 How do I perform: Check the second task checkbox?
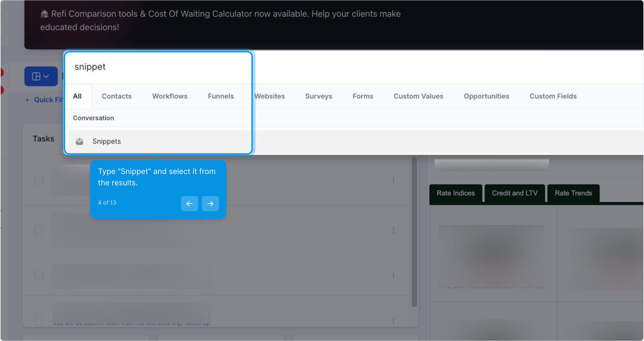click(39, 230)
